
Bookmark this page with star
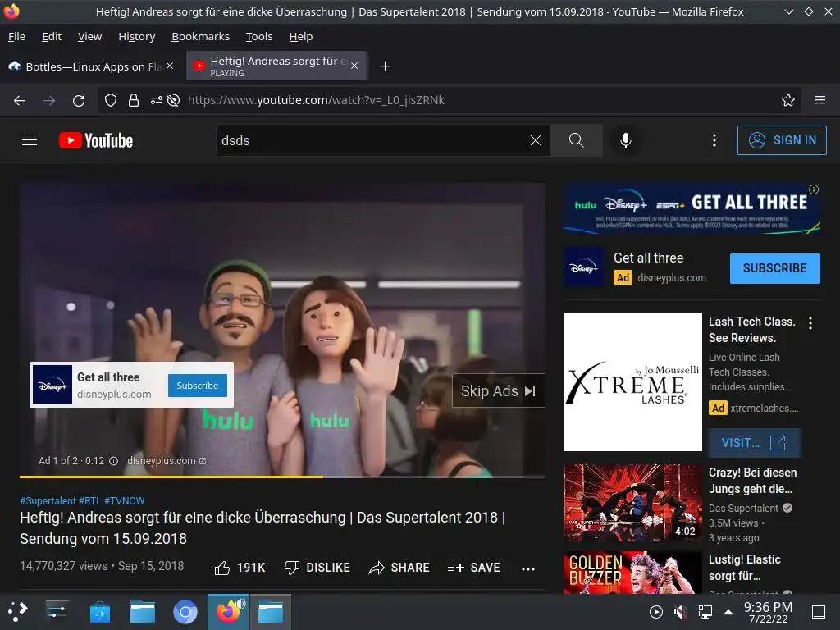788,100
